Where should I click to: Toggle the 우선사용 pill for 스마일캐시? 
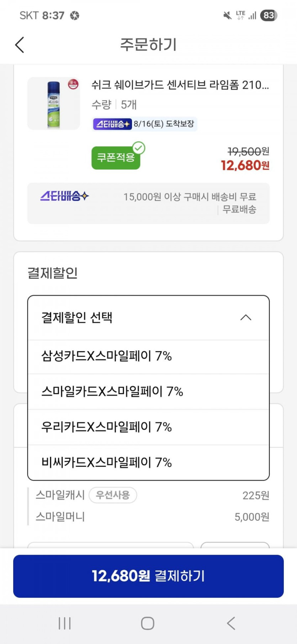(x=113, y=495)
